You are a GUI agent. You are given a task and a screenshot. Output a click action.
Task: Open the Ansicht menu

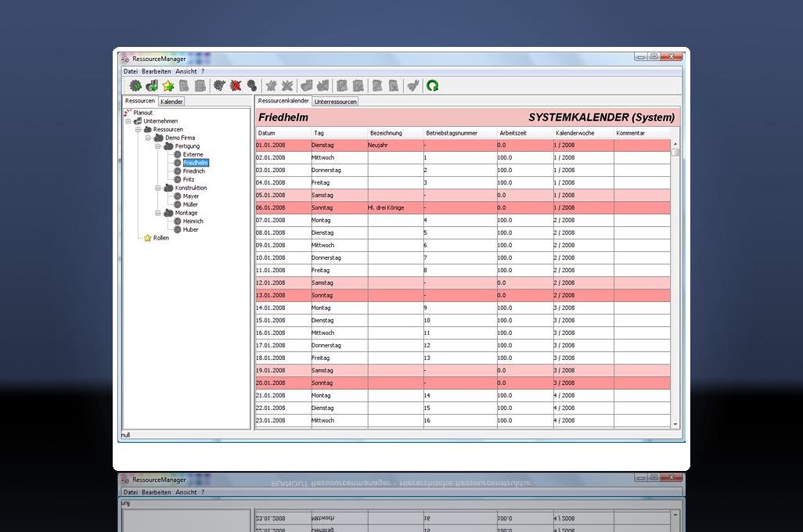(186, 72)
